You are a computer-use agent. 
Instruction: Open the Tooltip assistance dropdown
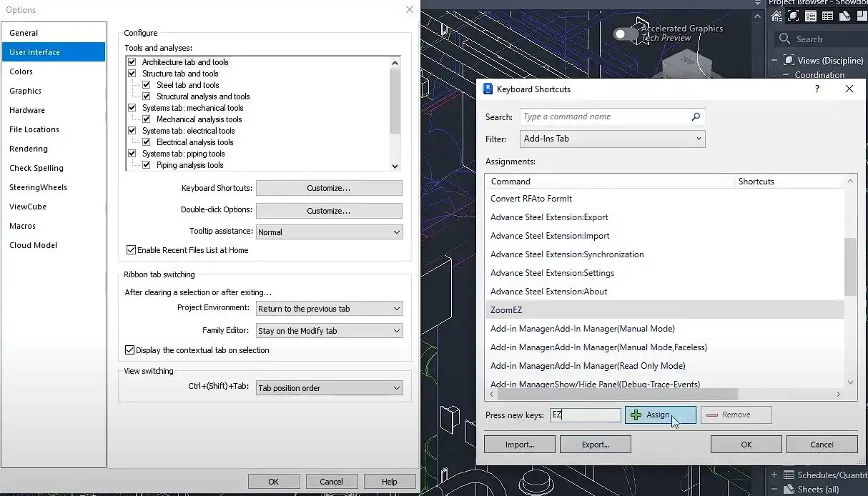330,232
